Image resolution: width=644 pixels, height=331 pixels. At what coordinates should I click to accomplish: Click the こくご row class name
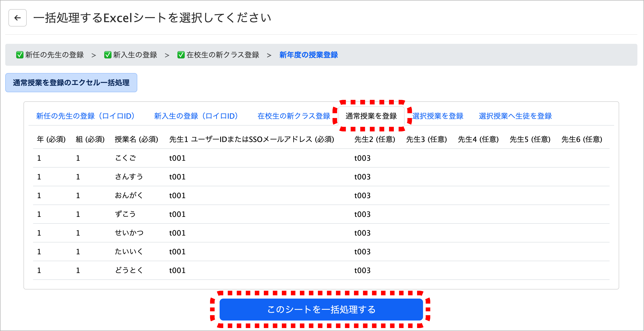click(125, 158)
